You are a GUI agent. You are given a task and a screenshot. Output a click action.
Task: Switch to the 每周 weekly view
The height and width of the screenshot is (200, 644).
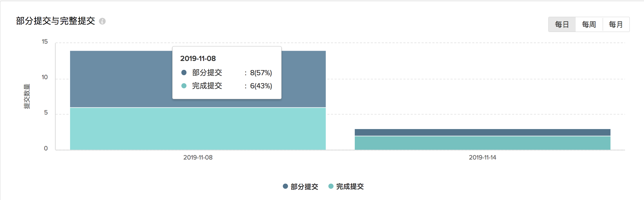point(589,25)
